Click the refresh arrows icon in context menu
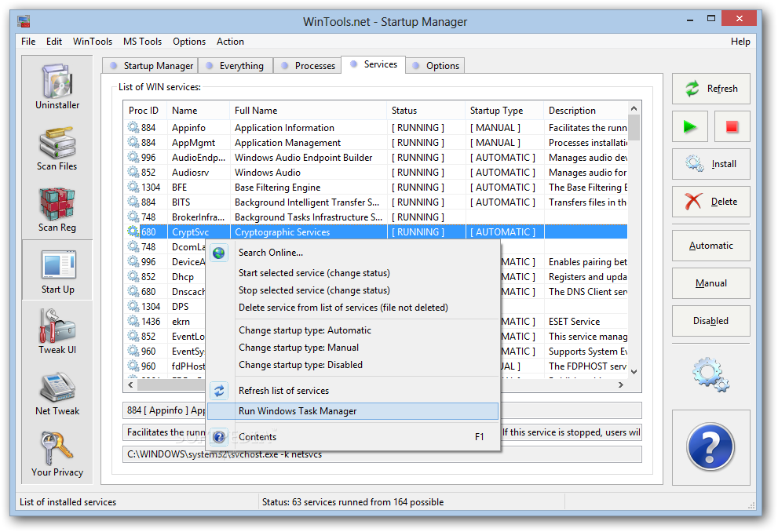Screen dimensions: 778x532 tap(219, 391)
